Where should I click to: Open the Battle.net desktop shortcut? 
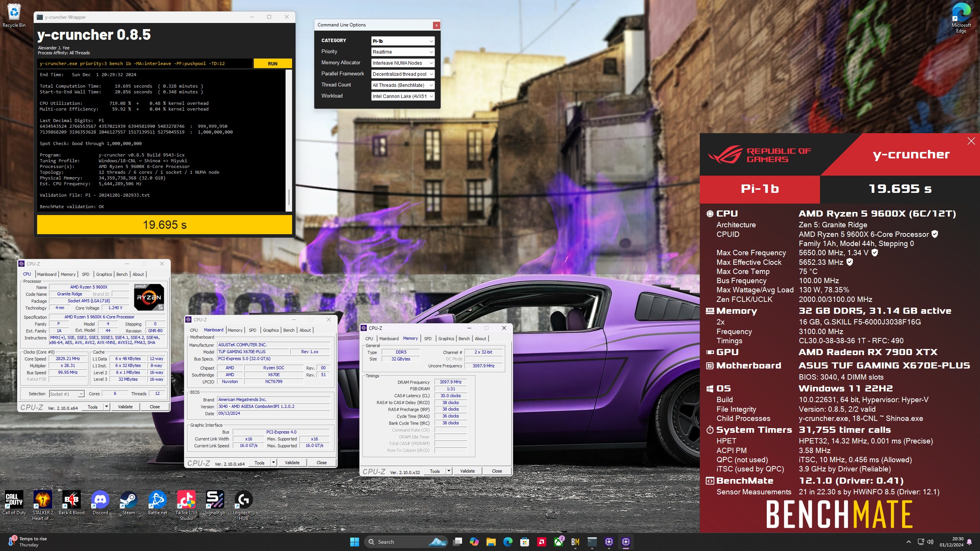(x=157, y=503)
